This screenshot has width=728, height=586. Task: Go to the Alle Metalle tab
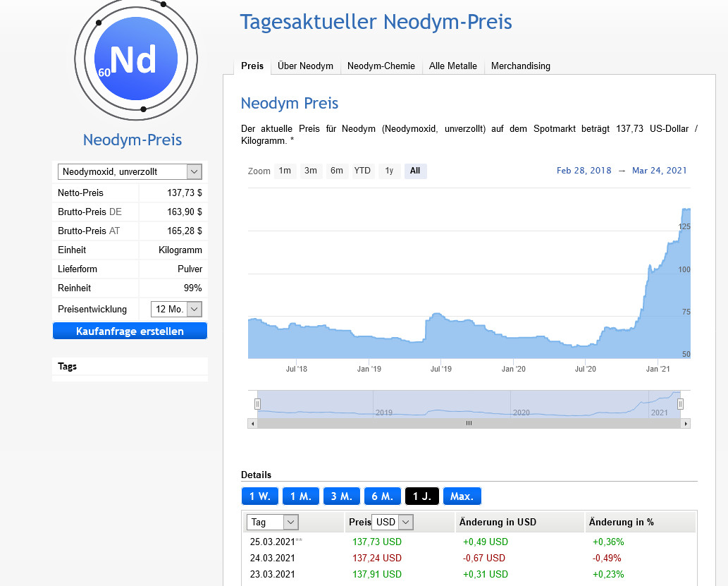[453, 66]
